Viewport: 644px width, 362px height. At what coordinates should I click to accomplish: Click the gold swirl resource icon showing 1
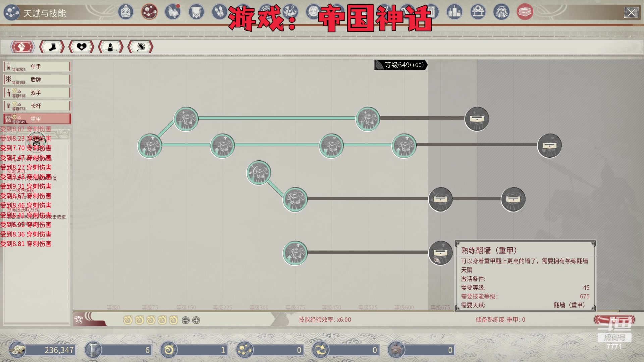(169, 350)
